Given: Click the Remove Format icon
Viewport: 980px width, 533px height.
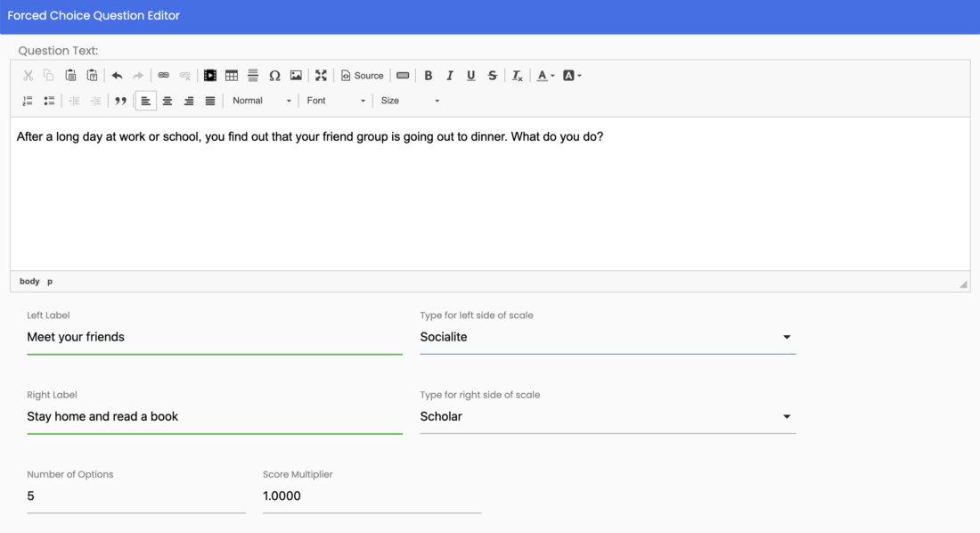Looking at the screenshot, I should pos(517,76).
